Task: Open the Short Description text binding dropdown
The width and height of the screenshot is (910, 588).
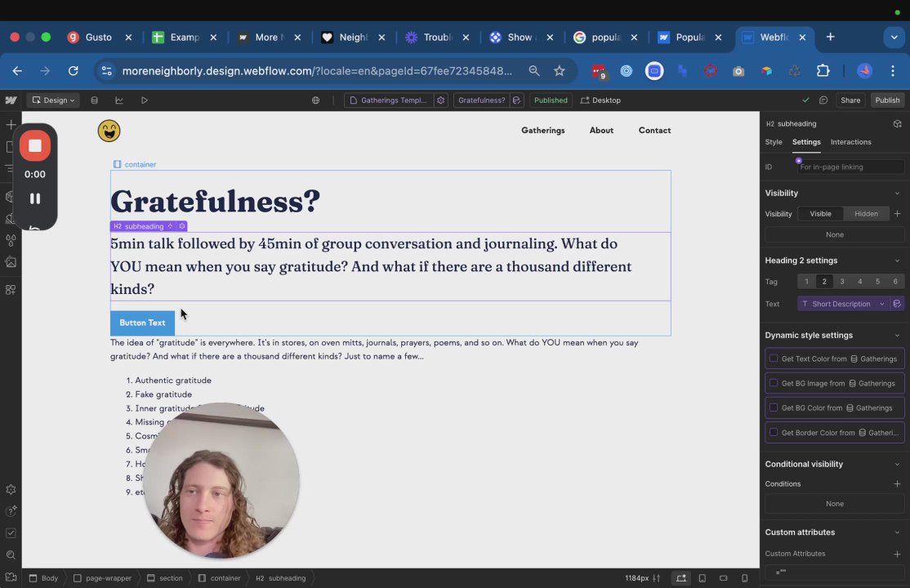Action: (843, 304)
